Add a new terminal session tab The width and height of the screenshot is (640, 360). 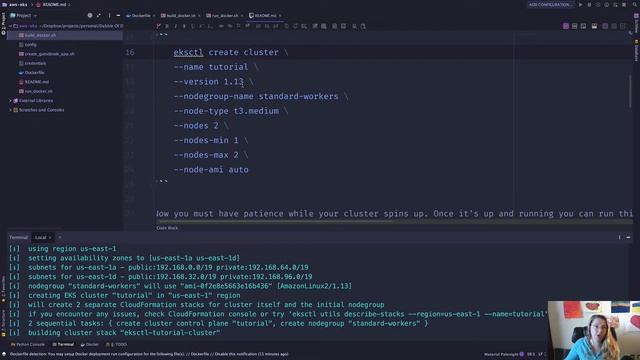click(60, 238)
